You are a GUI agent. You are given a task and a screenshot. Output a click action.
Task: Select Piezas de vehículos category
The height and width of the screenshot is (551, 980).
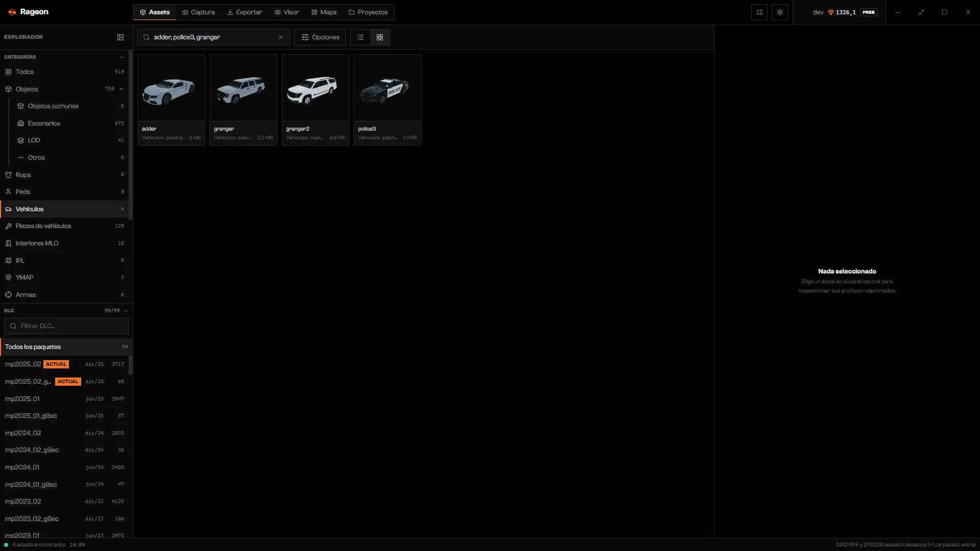(x=64, y=226)
